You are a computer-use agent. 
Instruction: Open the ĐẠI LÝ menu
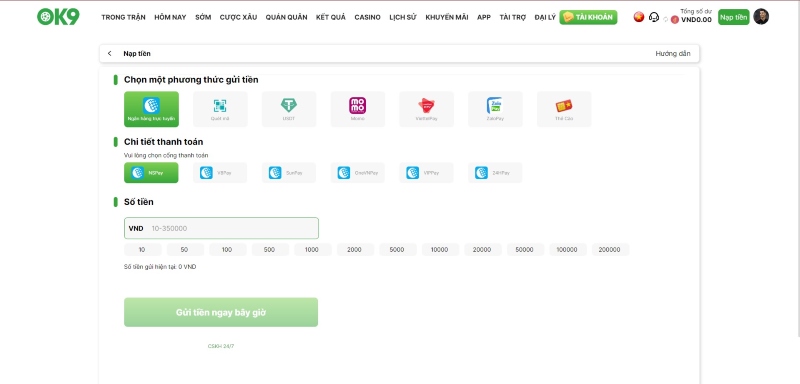tap(545, 17)
